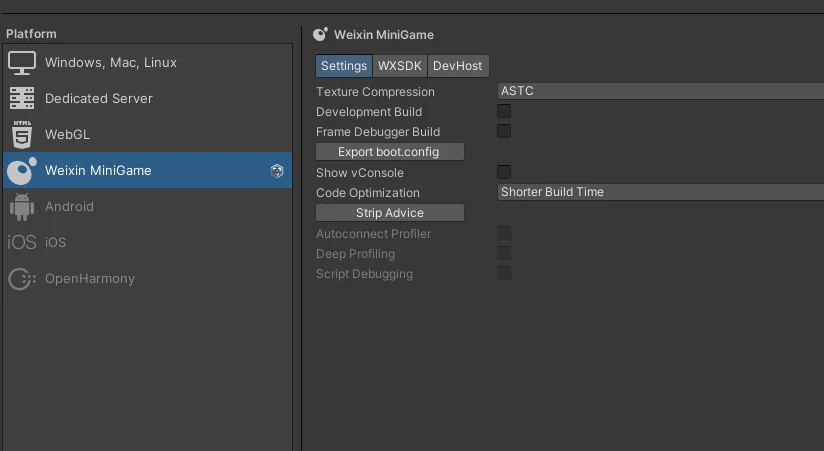Enable the Show vConsole checkbox
Screen dimensions: 824x451
tap(504, 172)
